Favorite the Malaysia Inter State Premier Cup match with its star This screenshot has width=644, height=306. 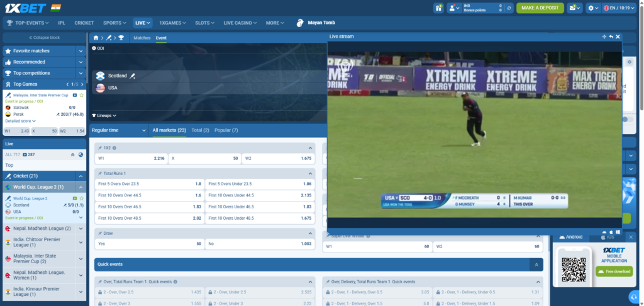(81, 95)
